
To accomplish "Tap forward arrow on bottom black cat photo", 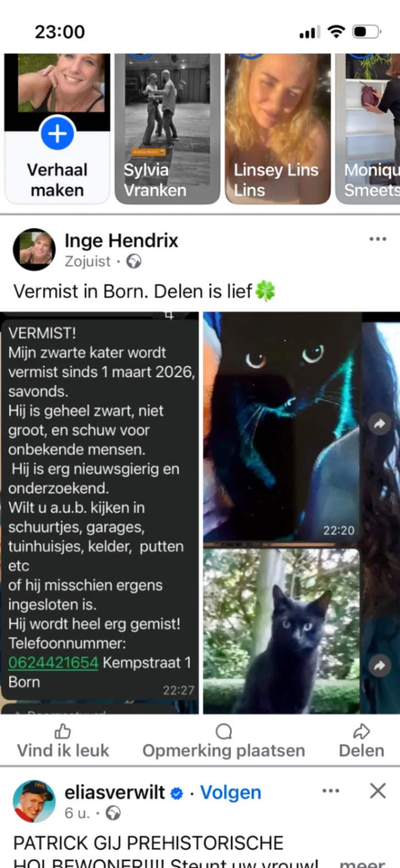I will pyautogui.click(x=379, y=666).
